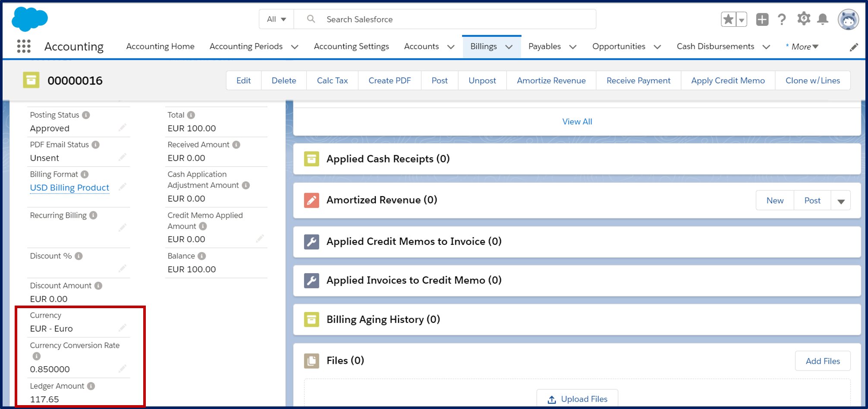
Task: Open the user profile avatar
Action: coord(848,19)
